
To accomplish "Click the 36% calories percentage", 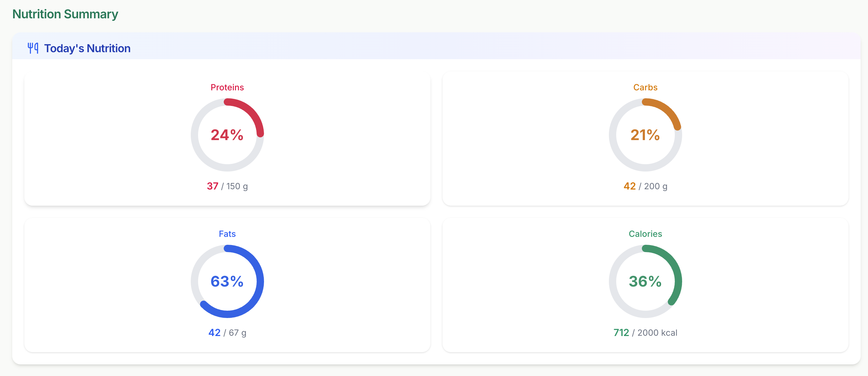I will click(x=645, y=281).
